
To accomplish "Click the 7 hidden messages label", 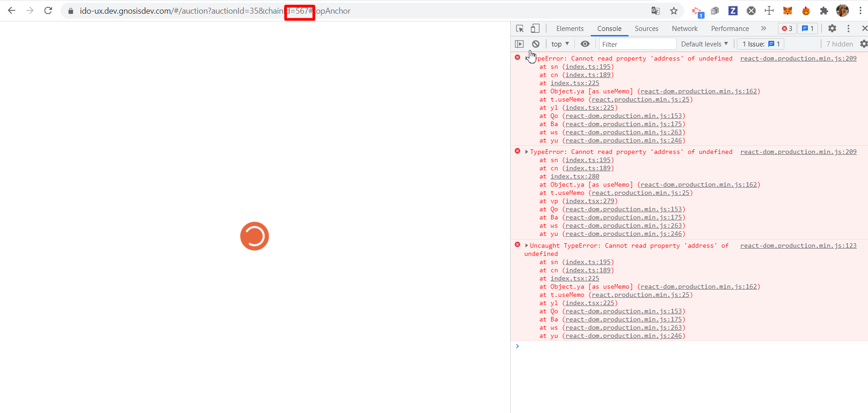I will click(x=839, y=44).
